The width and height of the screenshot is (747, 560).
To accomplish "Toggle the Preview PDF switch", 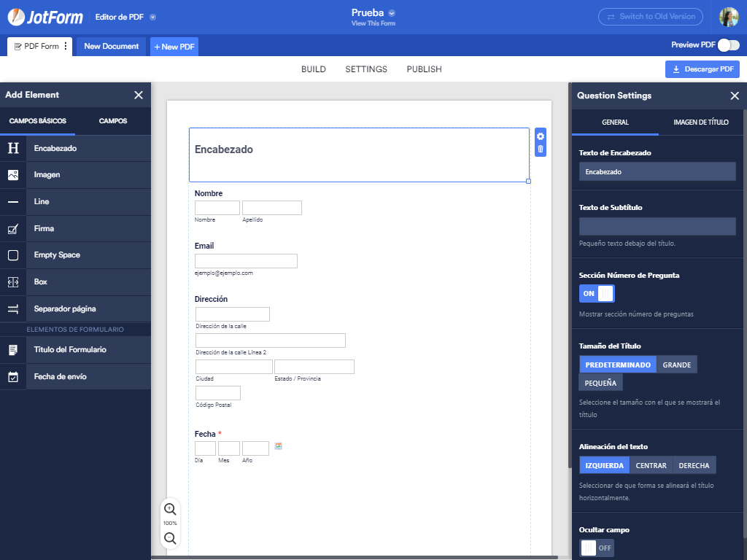I will tap(727, 45).
